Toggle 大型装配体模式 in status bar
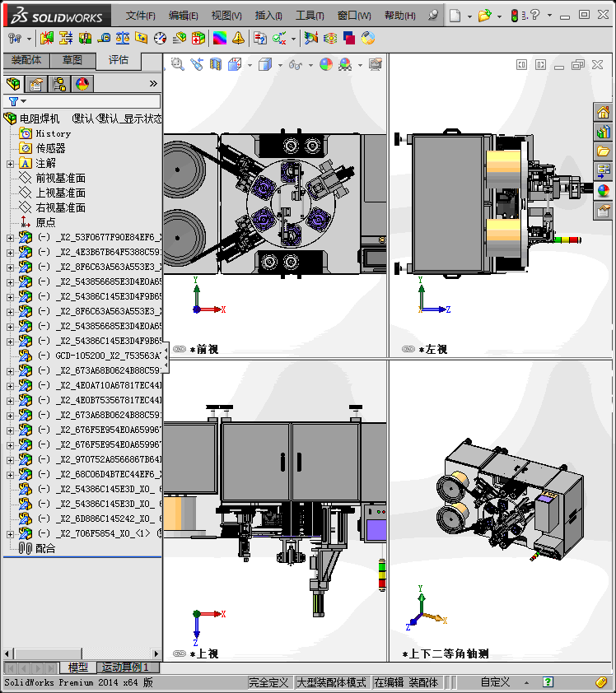Screen dimensions: 616x693 click(x=331, y=682)
